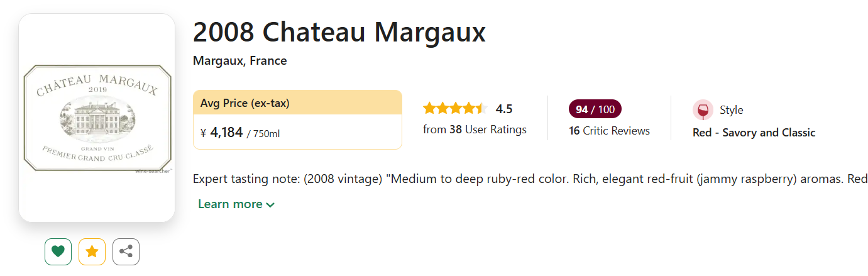
Task: Click the 94 / 100 critic score badge
Action: point(595,109)
